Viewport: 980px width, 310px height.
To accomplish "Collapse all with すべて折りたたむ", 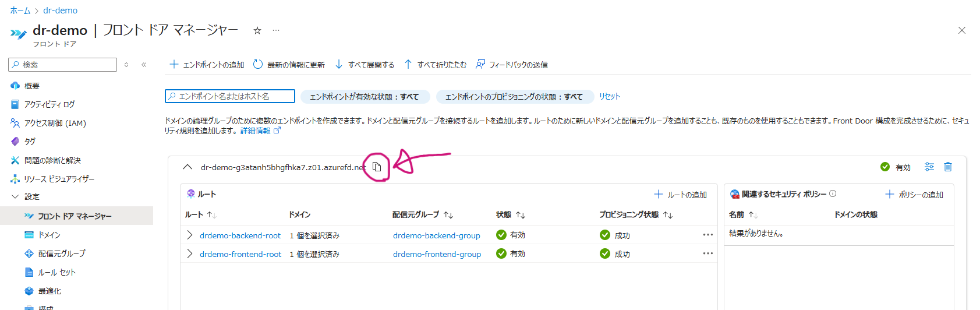I will [x=435, y=65].
